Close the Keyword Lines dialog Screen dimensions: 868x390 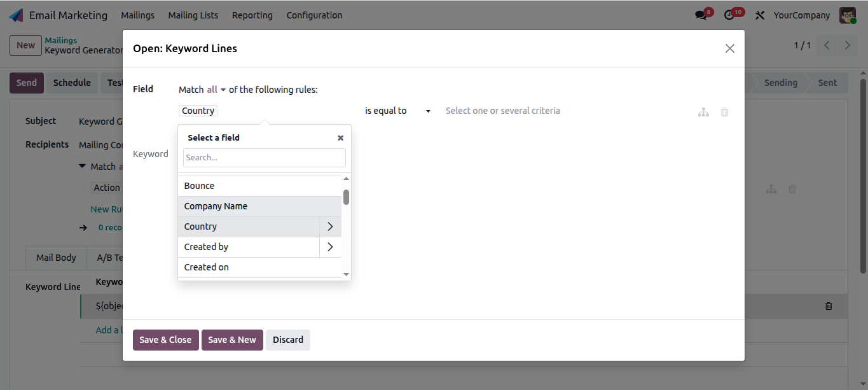click(x=730, y=48)
